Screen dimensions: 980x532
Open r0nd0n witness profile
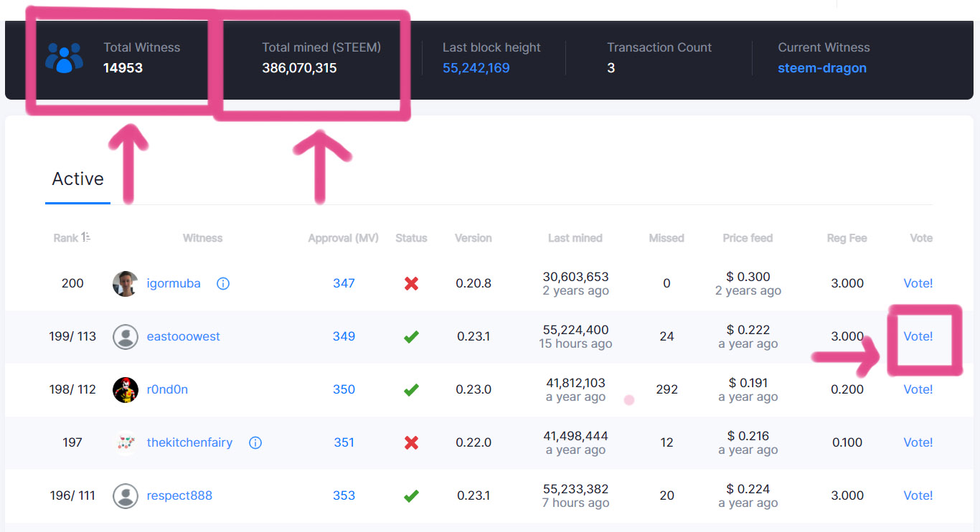pos(167,390)
